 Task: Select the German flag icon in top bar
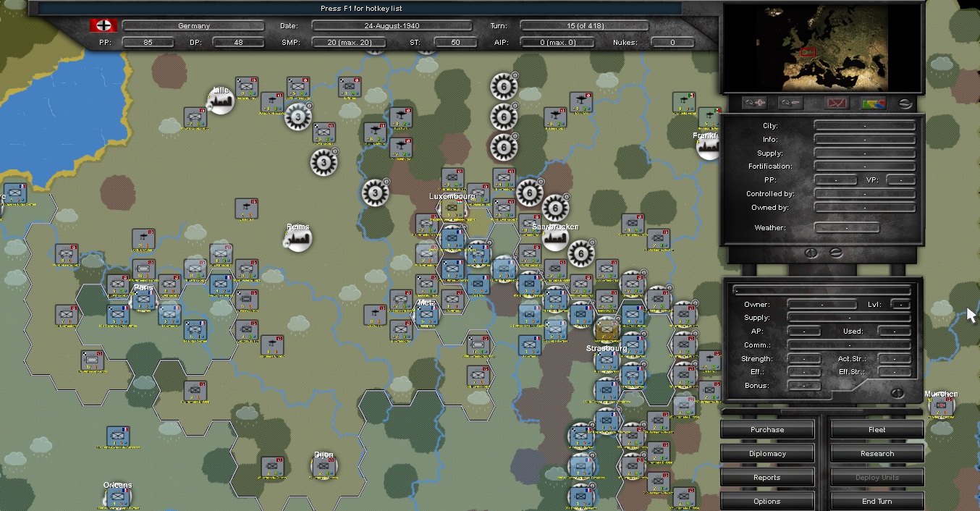tap(104, 26)
